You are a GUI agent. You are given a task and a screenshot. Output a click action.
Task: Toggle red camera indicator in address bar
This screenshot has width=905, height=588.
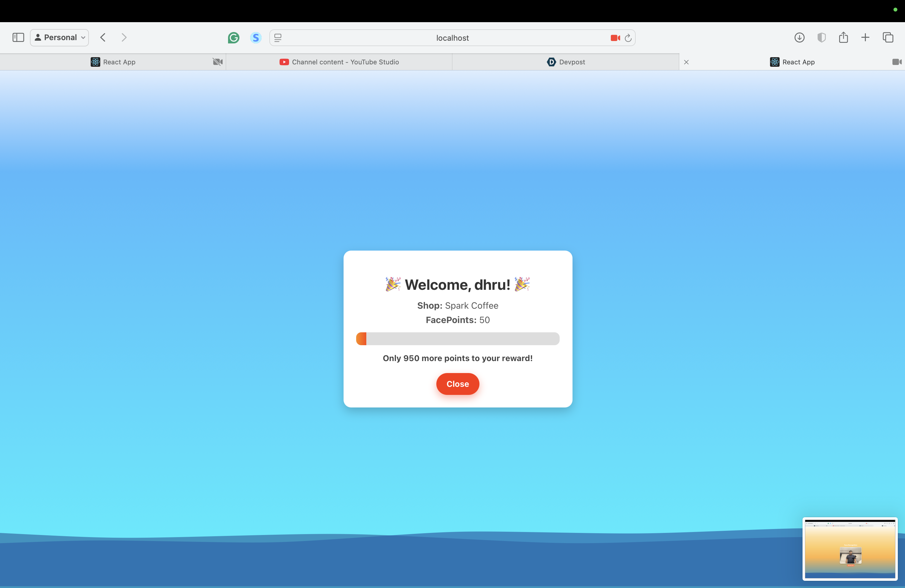(615, 38)
